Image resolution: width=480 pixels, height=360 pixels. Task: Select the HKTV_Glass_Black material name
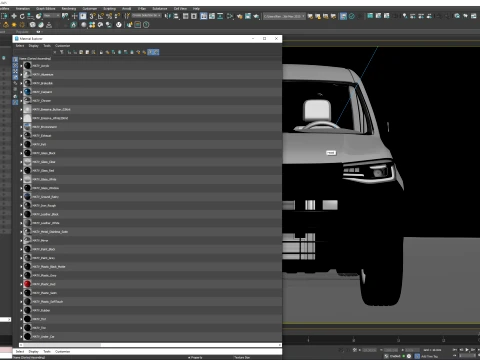click(44, 153)
